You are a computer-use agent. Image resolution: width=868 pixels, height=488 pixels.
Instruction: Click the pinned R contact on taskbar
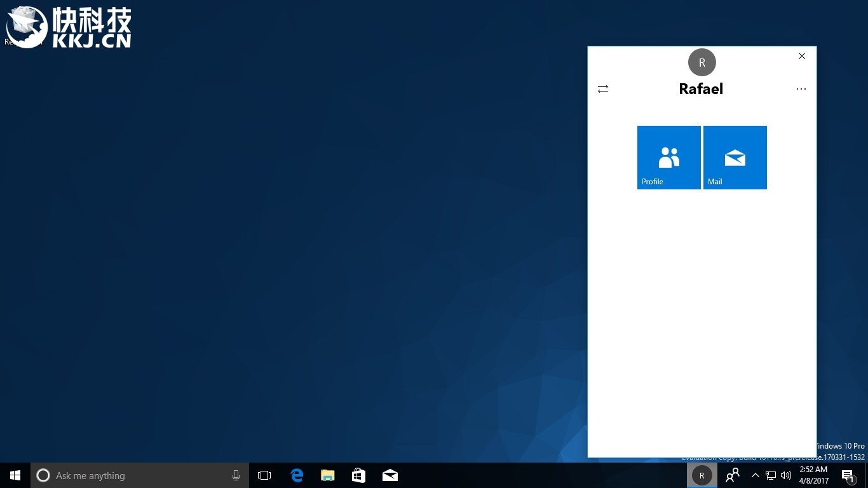coord(702,475)
